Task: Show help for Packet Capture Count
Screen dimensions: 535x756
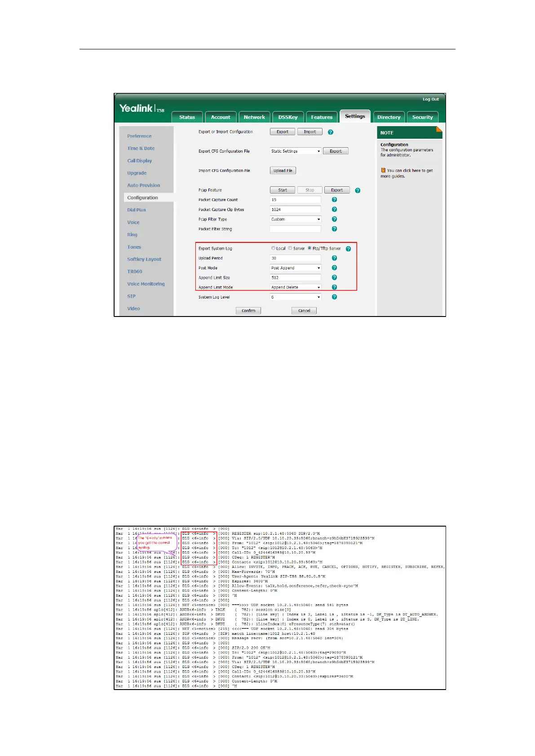Action: point(334,200)
